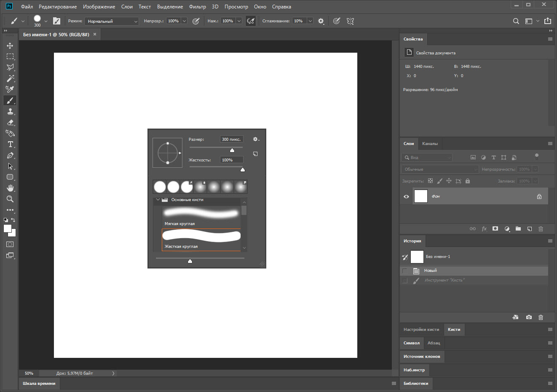Open the Изображение menu
This screenshot has width=557, height=392.
click(x=99, y=7)
